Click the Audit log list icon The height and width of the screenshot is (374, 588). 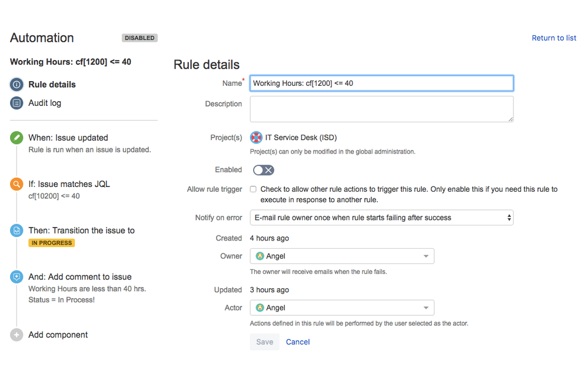16,103
